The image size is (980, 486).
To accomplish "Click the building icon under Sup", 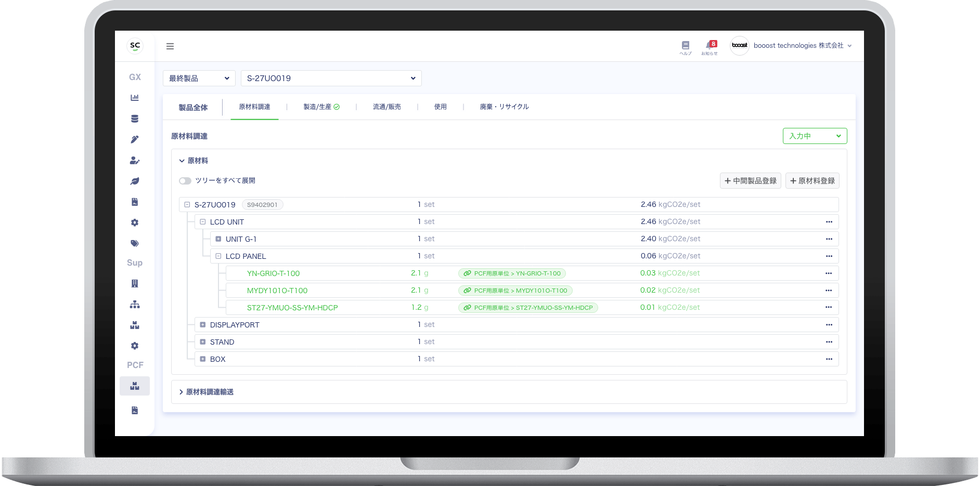I will [x=135, y=284].
